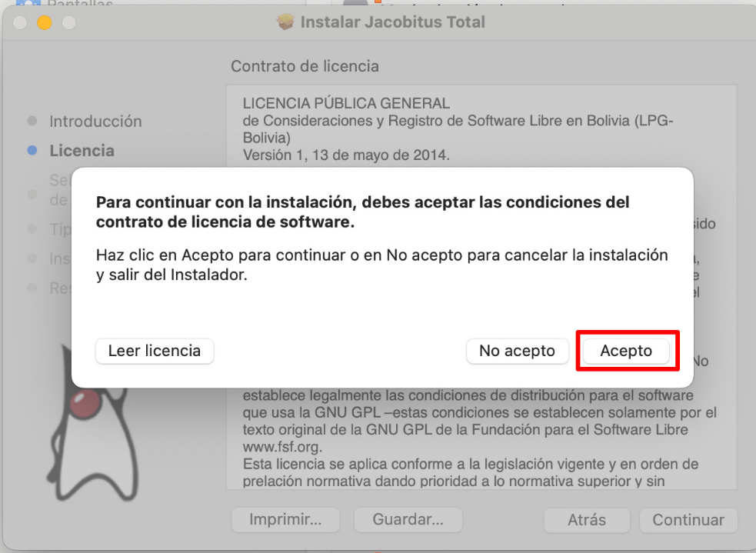This screenshot has width=756, height=553.
Task: Choose No acepto to cancel installation
Action: 518,351
